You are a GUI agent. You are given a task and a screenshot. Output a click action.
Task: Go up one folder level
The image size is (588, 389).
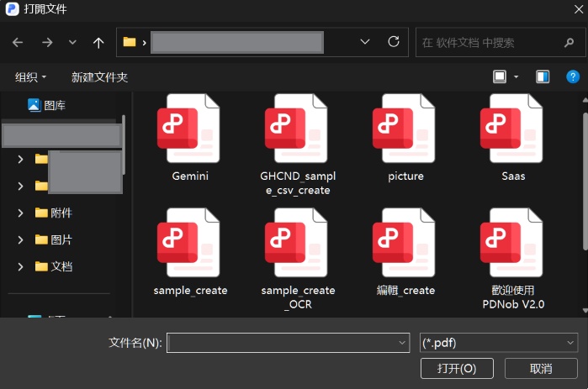point(98,42)
